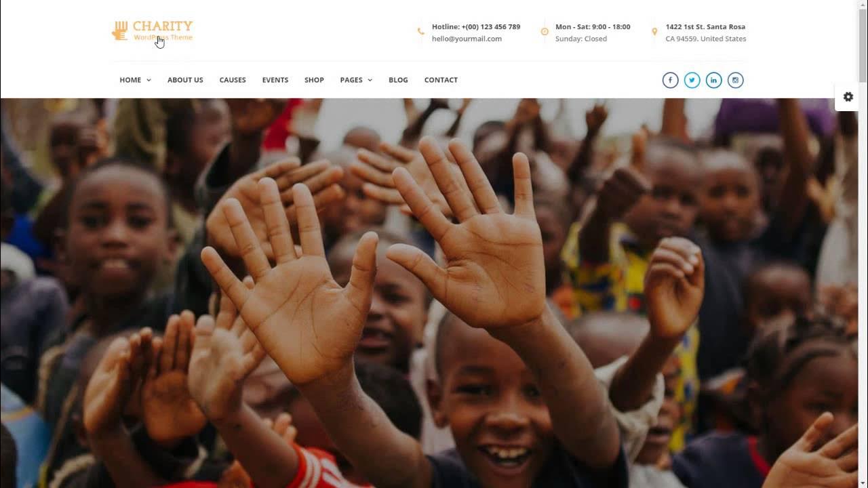868x488 pixels.
Task: Visit the Shop page
Action: [314, 80]
